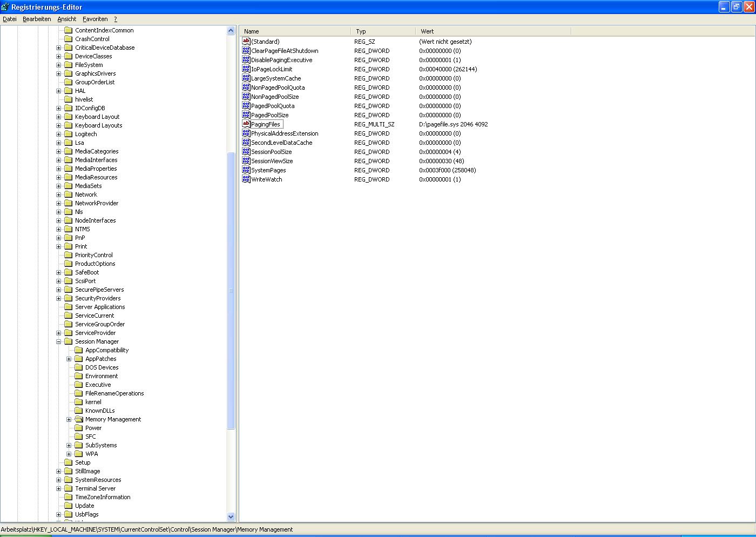Click the tree pane vertical scrollbar thumb
Image resolution: width=756 pixels, height=537 pixels.
click(x=231, y=291)
